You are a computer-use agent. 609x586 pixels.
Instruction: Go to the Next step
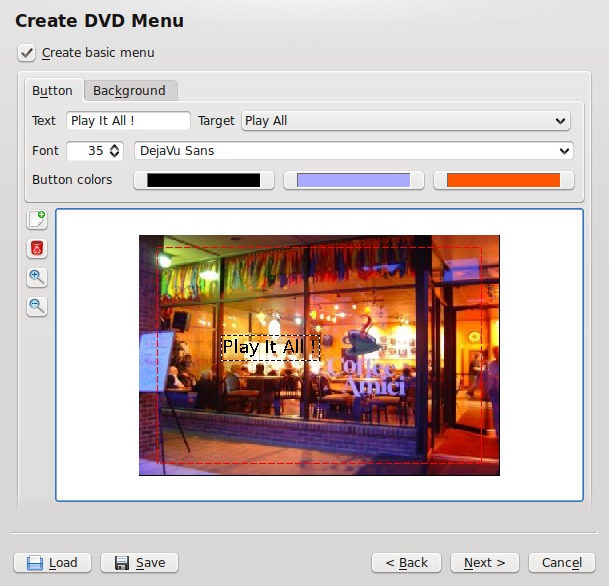point(484,563)
